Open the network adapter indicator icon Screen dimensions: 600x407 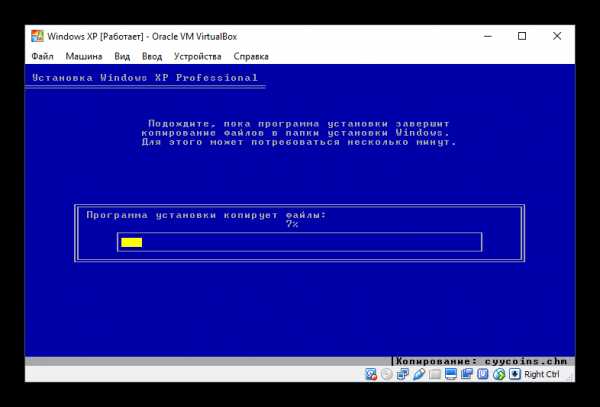[403, 374]
